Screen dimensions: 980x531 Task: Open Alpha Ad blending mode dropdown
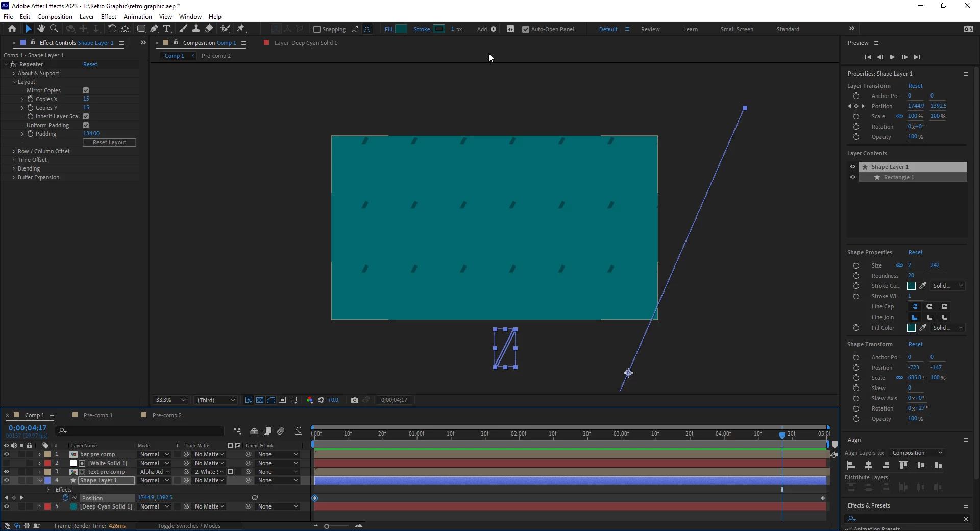pos(155,472)
